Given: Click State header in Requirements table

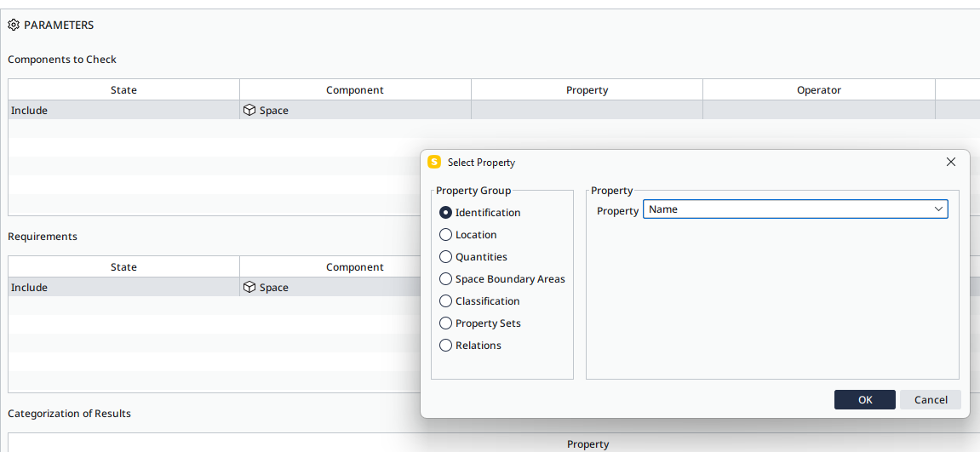Looking at the screenshot, I should coord(123,267).
